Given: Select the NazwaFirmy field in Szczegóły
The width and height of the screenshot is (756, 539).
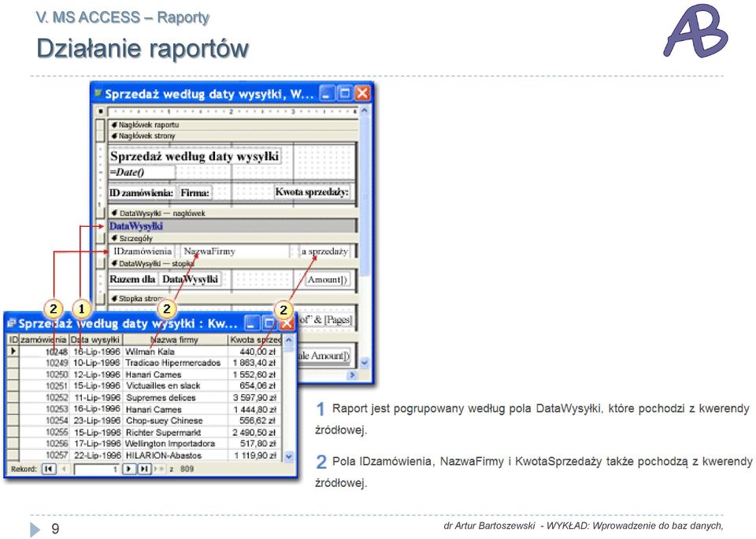Looking at the screenshot, I should click(234, 251).
